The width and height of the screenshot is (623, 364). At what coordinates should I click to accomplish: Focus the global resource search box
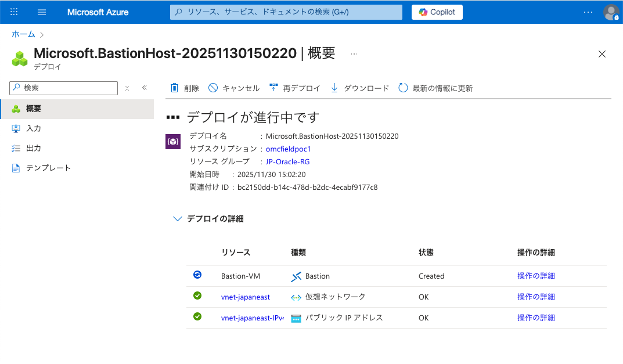(x=286, y=12)
